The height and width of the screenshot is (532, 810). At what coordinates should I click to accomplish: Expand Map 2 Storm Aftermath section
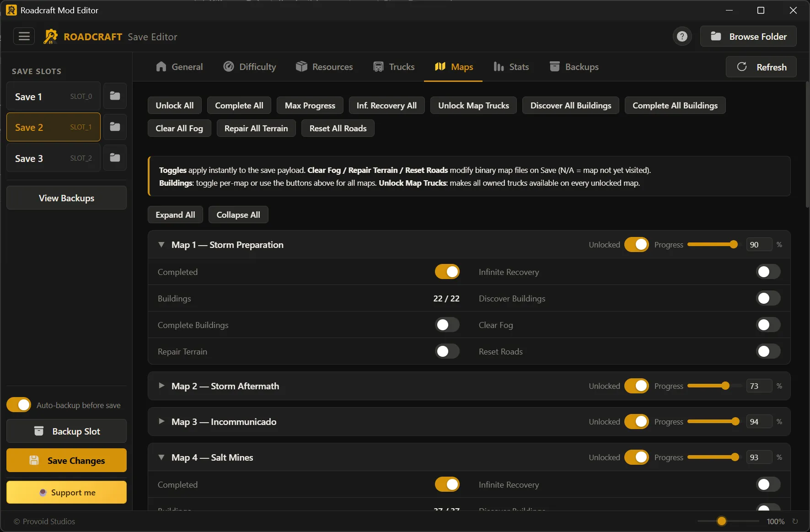pos(161,386)
